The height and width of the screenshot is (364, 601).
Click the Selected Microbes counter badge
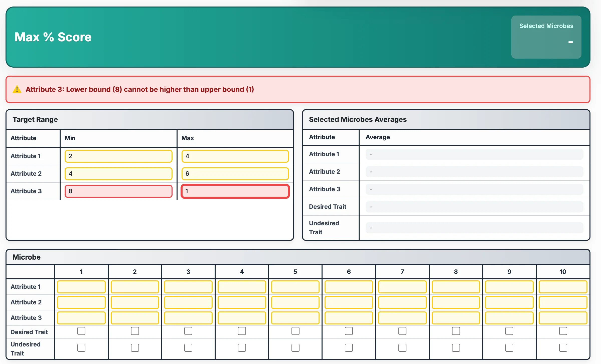pos(546,37)
